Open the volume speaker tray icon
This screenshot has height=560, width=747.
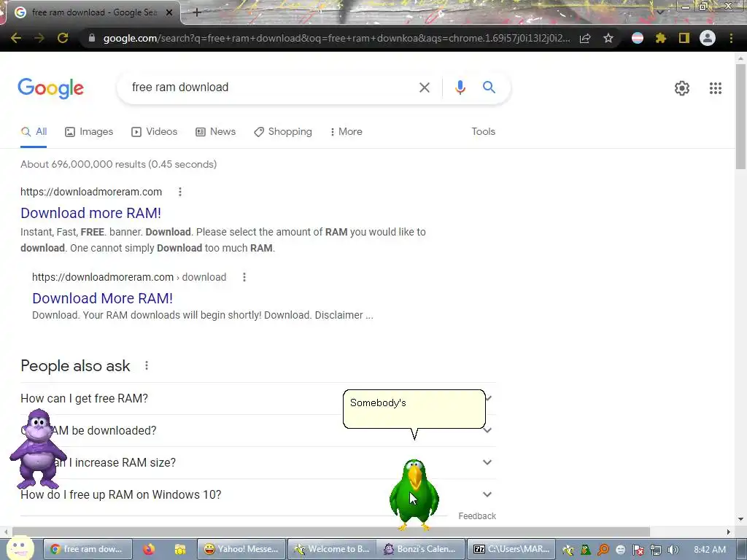(x=673, y=550)
